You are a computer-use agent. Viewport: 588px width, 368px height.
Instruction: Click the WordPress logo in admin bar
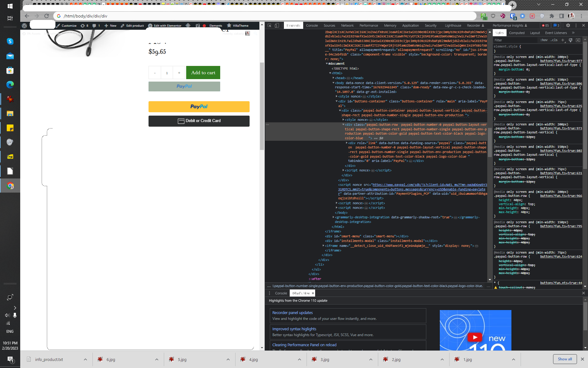[24, 25]
